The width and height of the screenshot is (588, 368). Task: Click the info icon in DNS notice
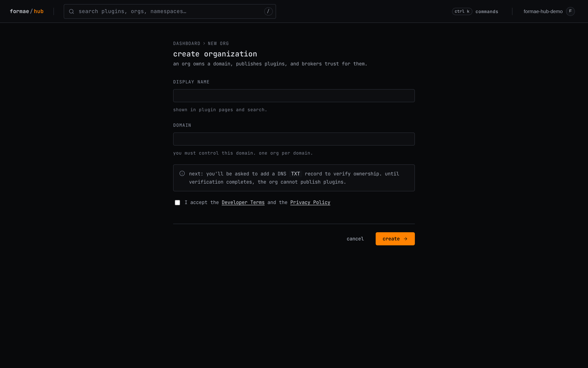point(182,173)
